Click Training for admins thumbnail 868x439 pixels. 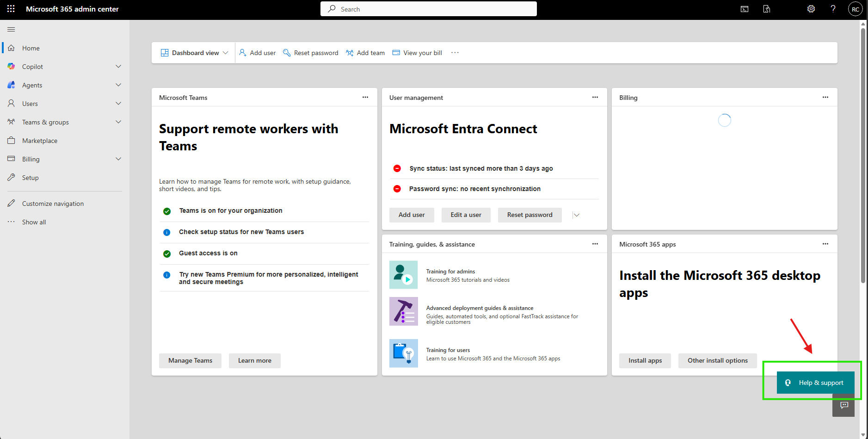click(404, 275)
